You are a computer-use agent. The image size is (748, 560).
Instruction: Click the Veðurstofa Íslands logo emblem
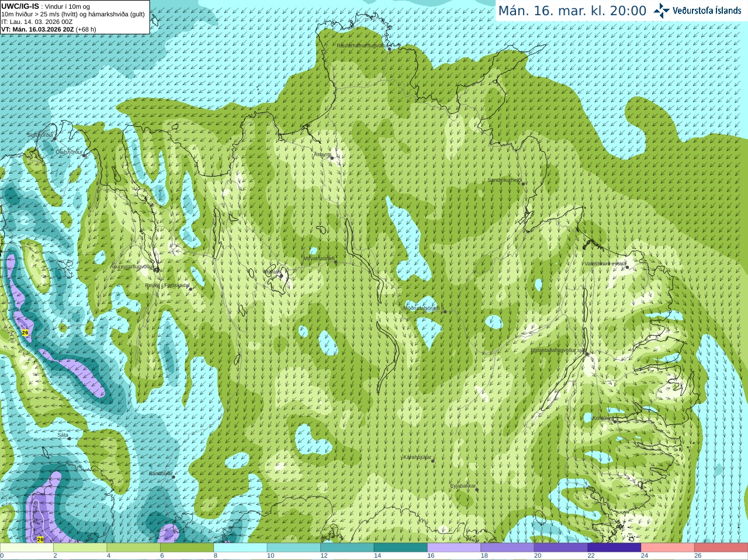point(662,11)
